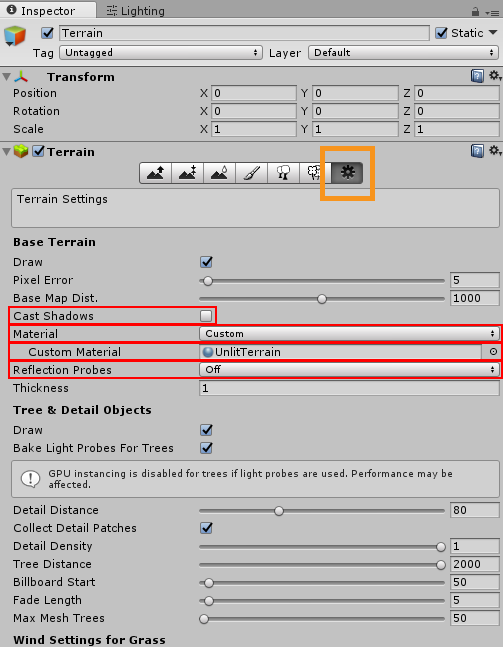Click the Base Map Dist. value field
503x647 pixels.
(475, 298)
